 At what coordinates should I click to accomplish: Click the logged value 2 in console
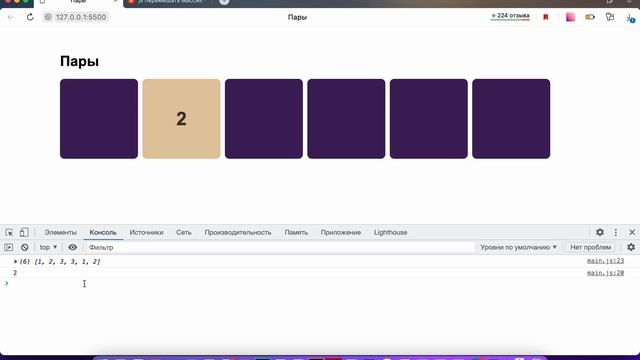point(15,273)
